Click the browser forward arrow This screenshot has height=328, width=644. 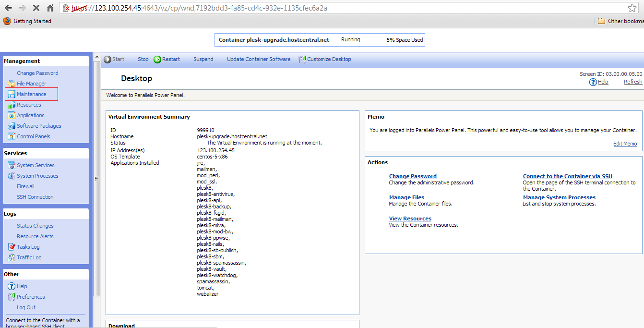[22, 8]
